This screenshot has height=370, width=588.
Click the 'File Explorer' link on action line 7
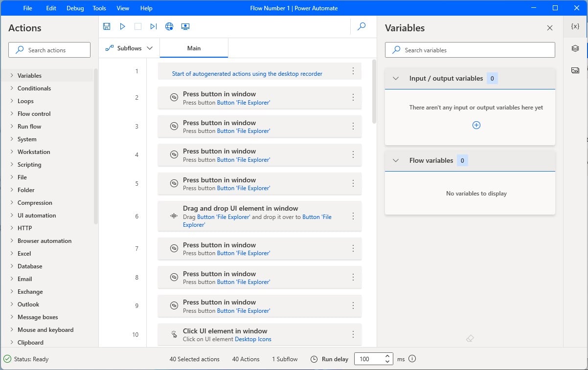[244, 253]
